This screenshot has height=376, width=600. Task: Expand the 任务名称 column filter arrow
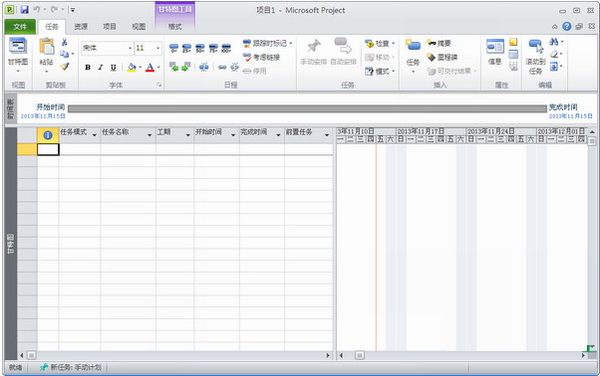click(x=150, y=135)
